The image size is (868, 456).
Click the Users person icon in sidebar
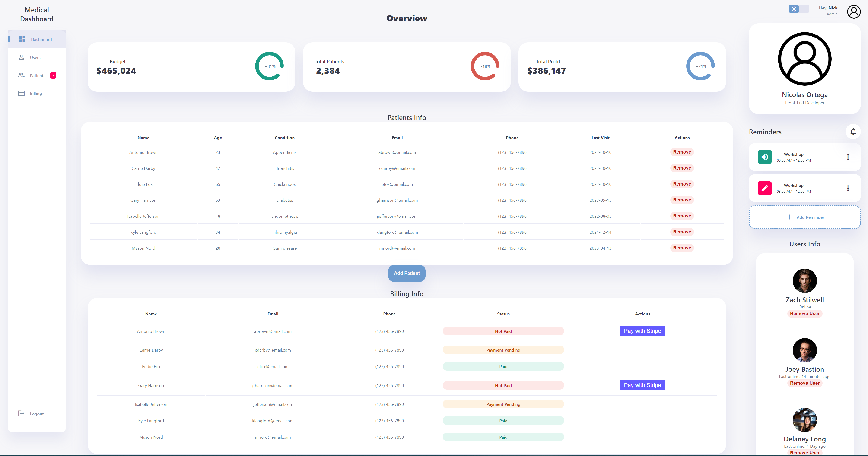tap(21, 57)
